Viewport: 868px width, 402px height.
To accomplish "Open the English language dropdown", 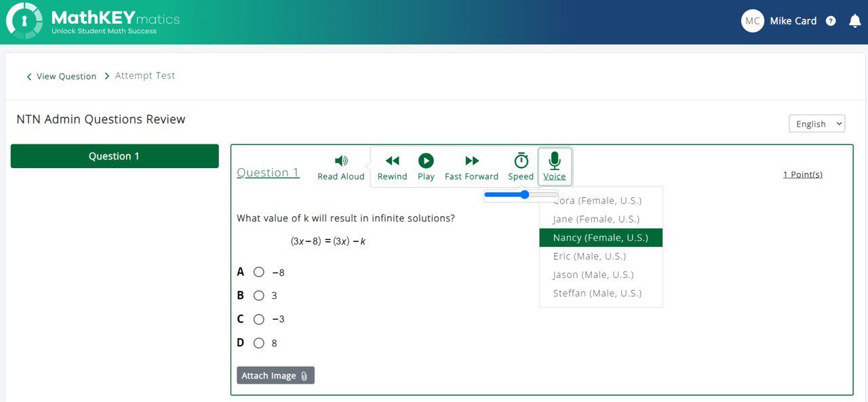I will click(816, 123).
